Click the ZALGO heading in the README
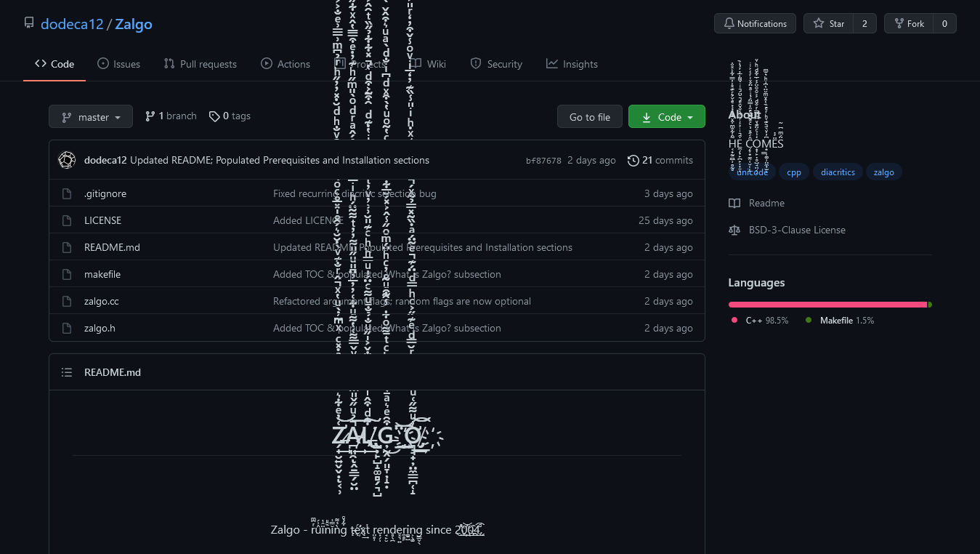This screenshot has width=980, height=554. click(x=376, y=435)
